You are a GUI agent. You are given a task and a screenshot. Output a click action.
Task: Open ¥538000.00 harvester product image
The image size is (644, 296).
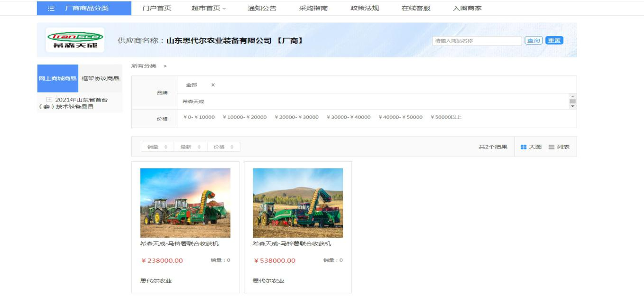[298, 203]
